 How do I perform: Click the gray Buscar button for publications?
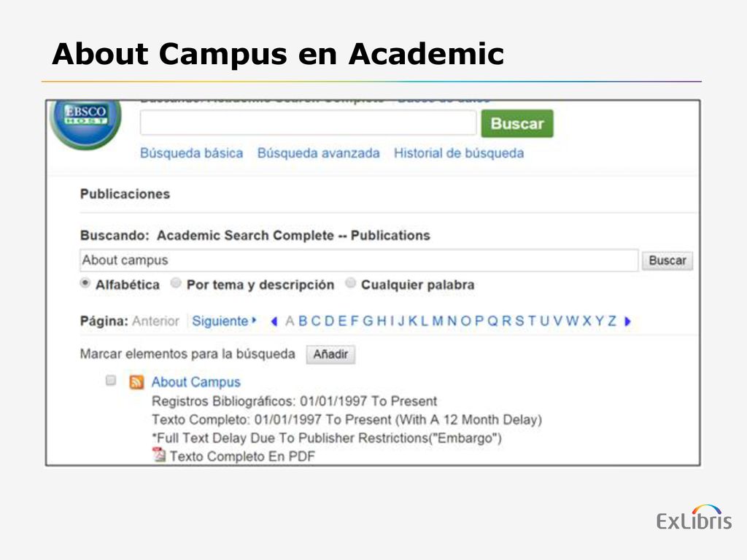pyautogui.click(x=667, y=261)
